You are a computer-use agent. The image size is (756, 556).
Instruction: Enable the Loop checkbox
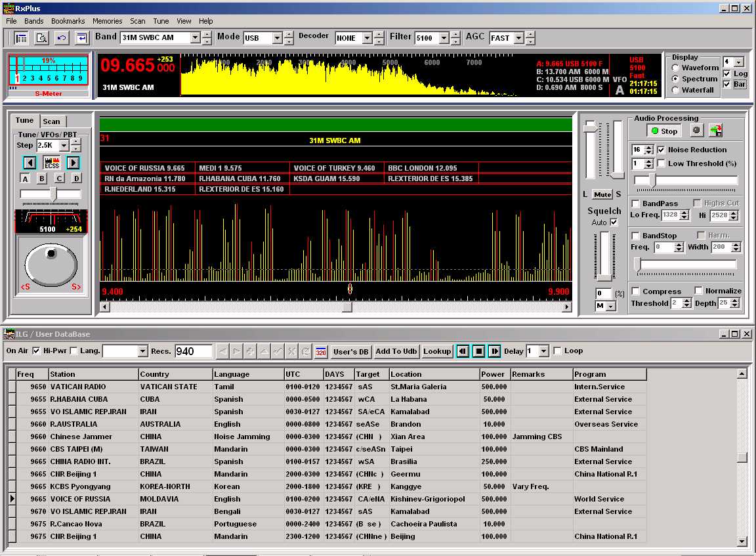click(x=557, y=351)
